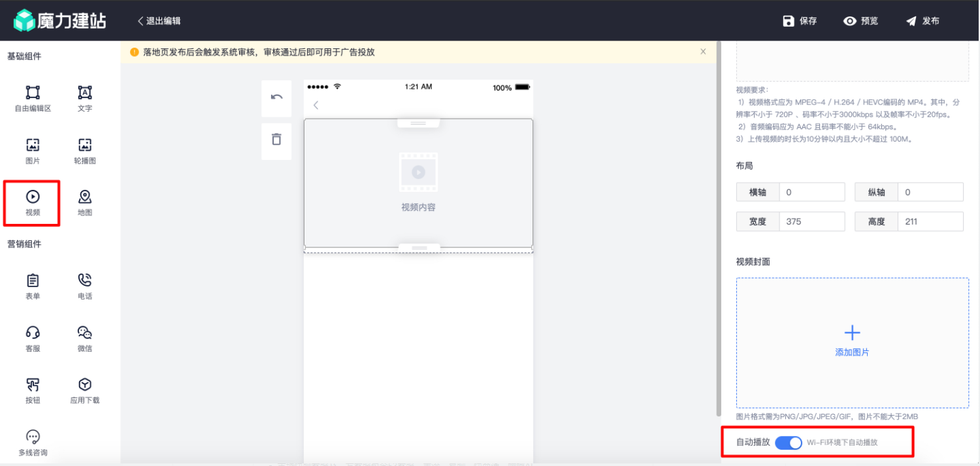Click the 宽度 width input field
The height and width of the screenshot is (466, 980).
point(811,221)
